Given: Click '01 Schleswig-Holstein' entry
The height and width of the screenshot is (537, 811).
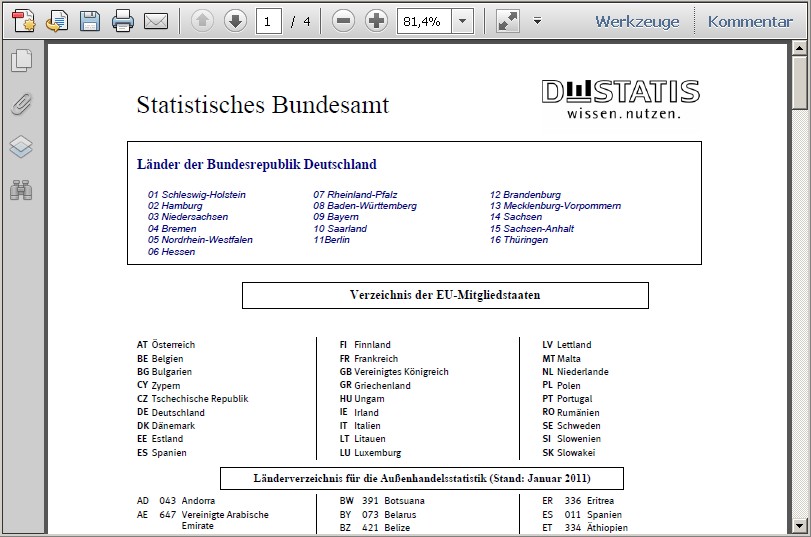Looking at the screenshot, I should [197, 195].
